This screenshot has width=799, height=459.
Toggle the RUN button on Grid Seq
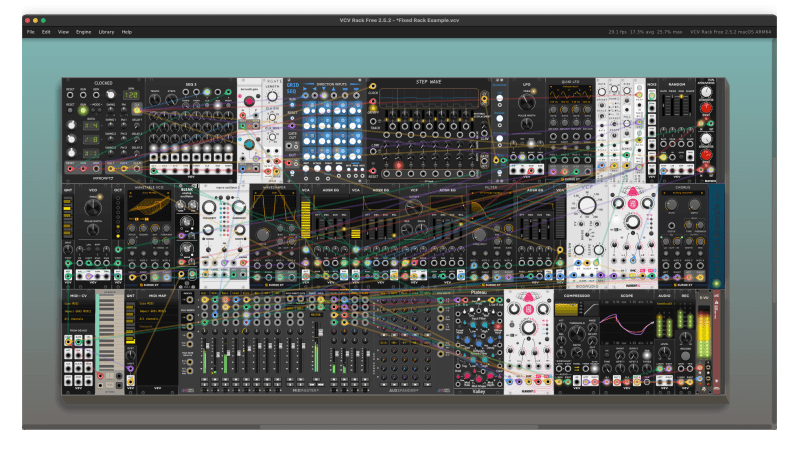click(x=292, y=104)
